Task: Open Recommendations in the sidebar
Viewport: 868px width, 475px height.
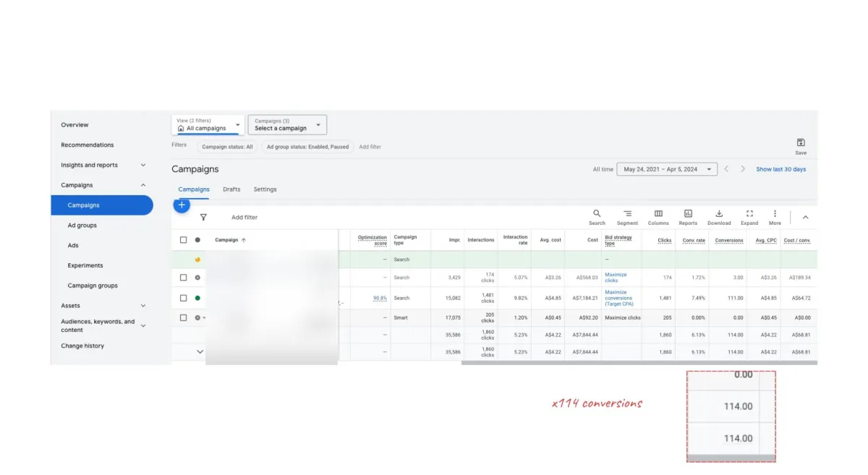Action: pyautogui.click(x=88, y=145)
